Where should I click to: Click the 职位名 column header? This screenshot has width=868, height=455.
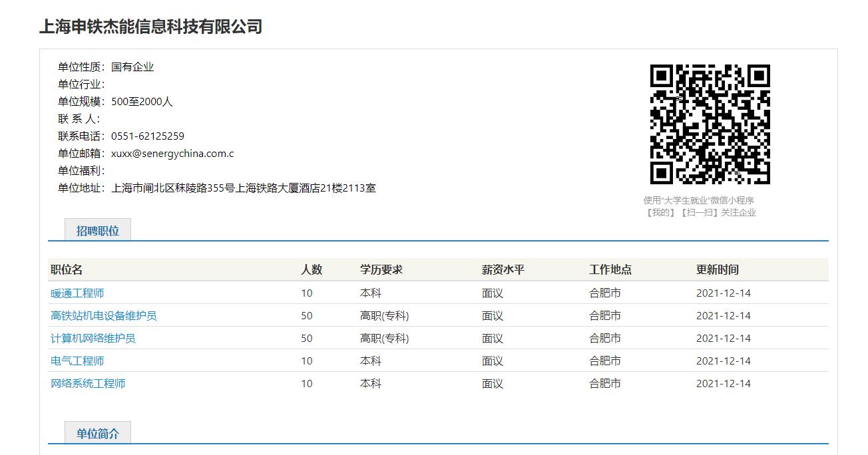click(x=67, y=269)
